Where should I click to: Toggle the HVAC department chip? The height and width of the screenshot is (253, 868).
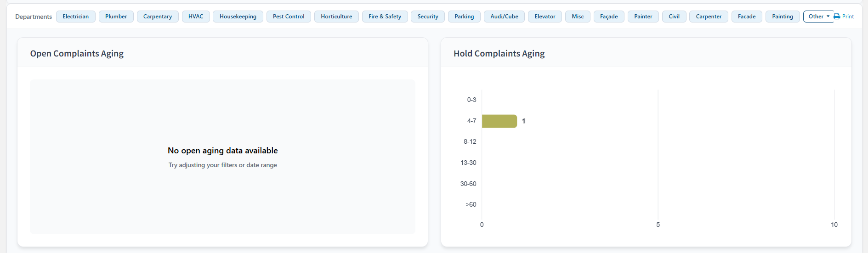[x=196, y=17]
